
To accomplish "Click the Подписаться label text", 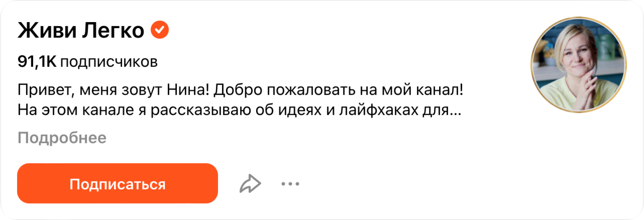I will (118, 185).
